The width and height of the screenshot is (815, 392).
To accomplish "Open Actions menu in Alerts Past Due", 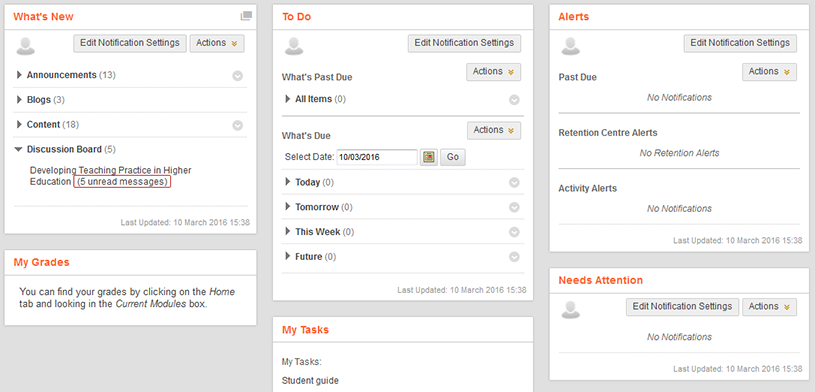I will tap(769, 72).
